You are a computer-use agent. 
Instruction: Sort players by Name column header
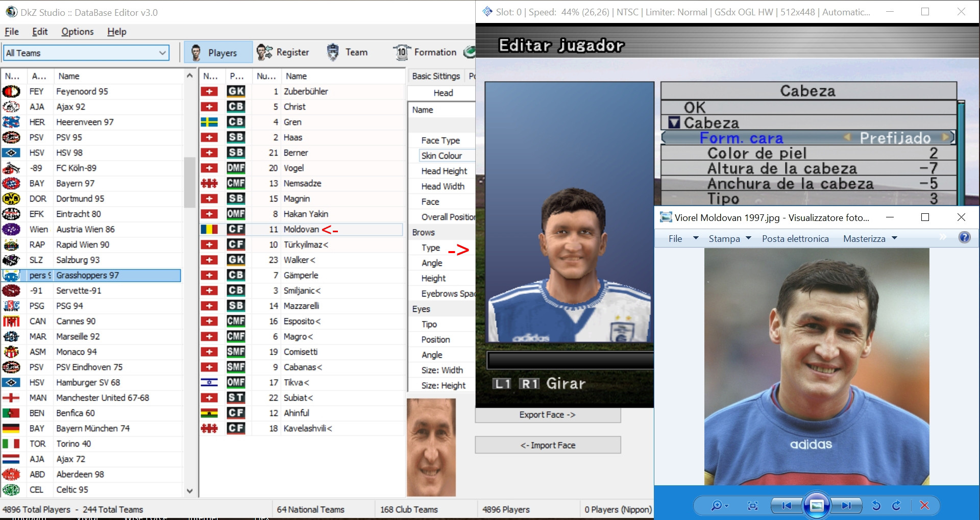click(x=343, y=76)
